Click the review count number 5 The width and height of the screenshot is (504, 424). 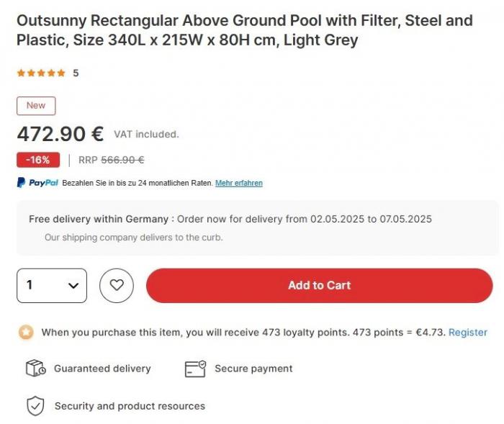76,73
